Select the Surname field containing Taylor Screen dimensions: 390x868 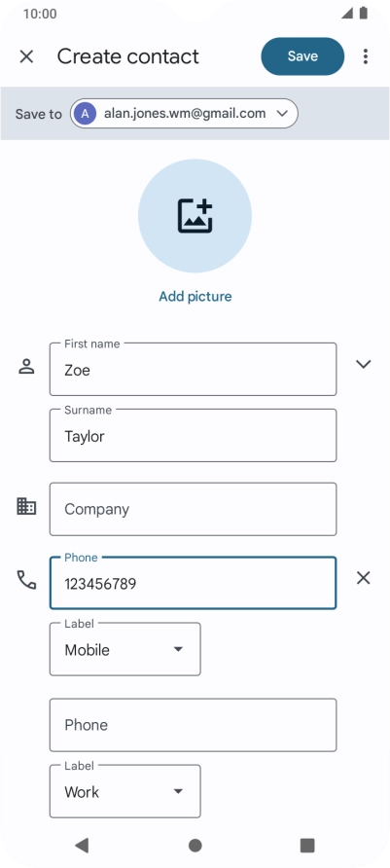194,436
